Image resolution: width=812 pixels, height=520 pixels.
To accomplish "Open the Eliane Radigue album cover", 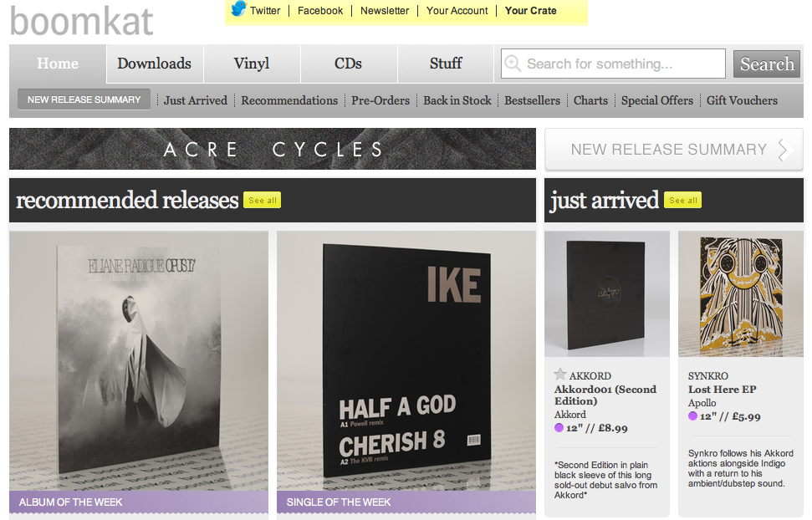I will coord(139,360).
